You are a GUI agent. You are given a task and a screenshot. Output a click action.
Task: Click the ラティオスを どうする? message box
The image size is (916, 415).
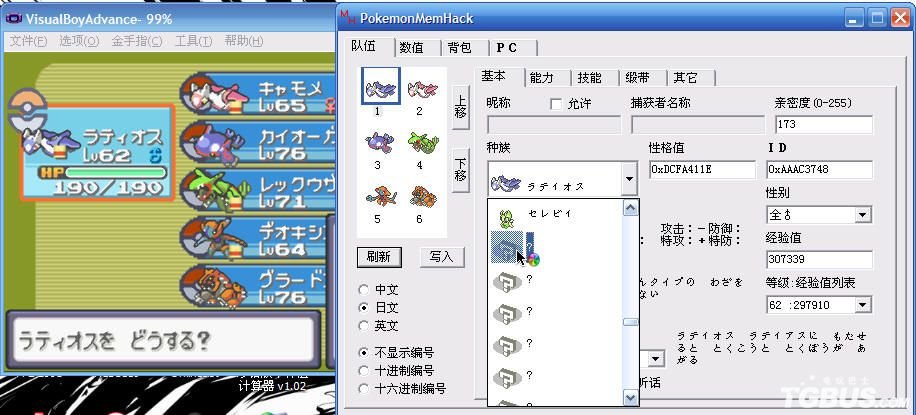tap(164, 341)
